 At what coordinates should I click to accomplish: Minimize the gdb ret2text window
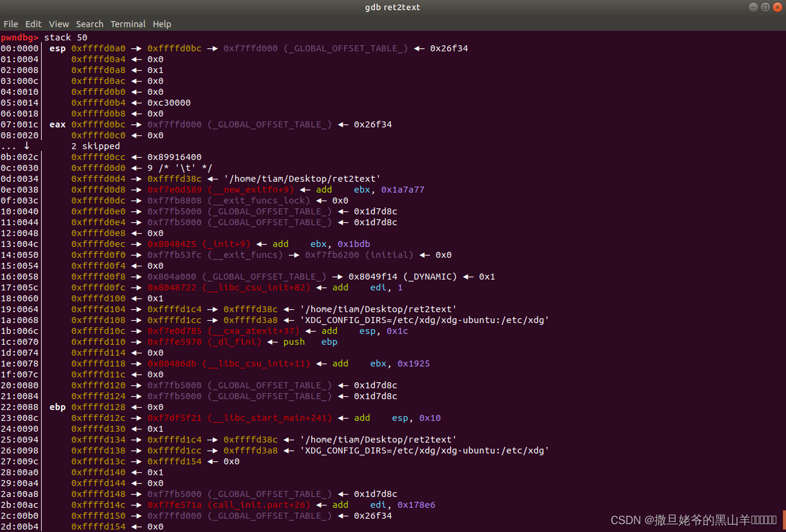click(x=753, y=7)
